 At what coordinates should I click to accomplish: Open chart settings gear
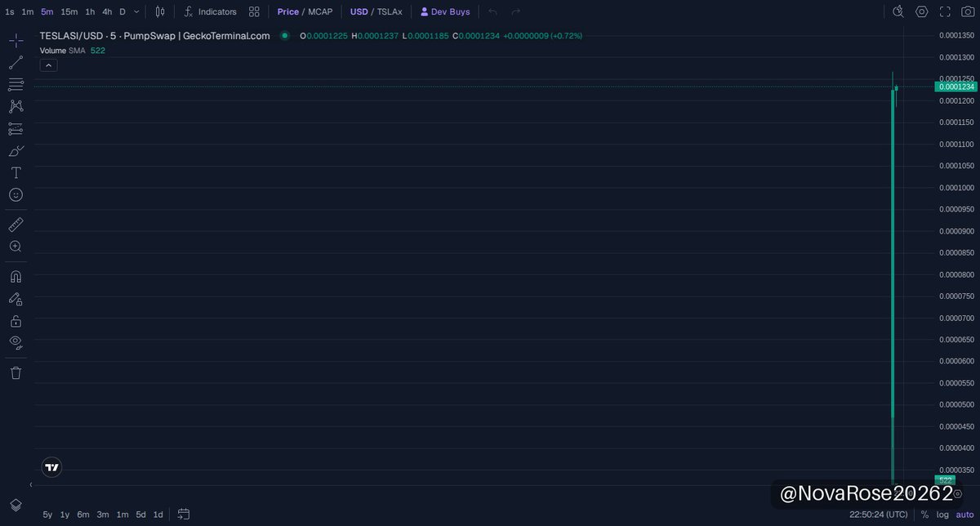pyautogui.click(x=922, y=11)
